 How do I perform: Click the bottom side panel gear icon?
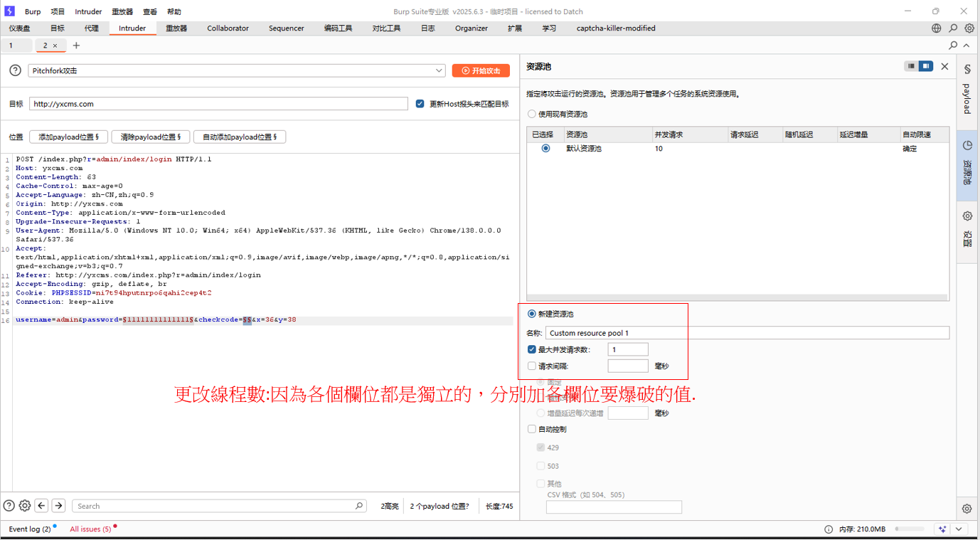point(967,509)
